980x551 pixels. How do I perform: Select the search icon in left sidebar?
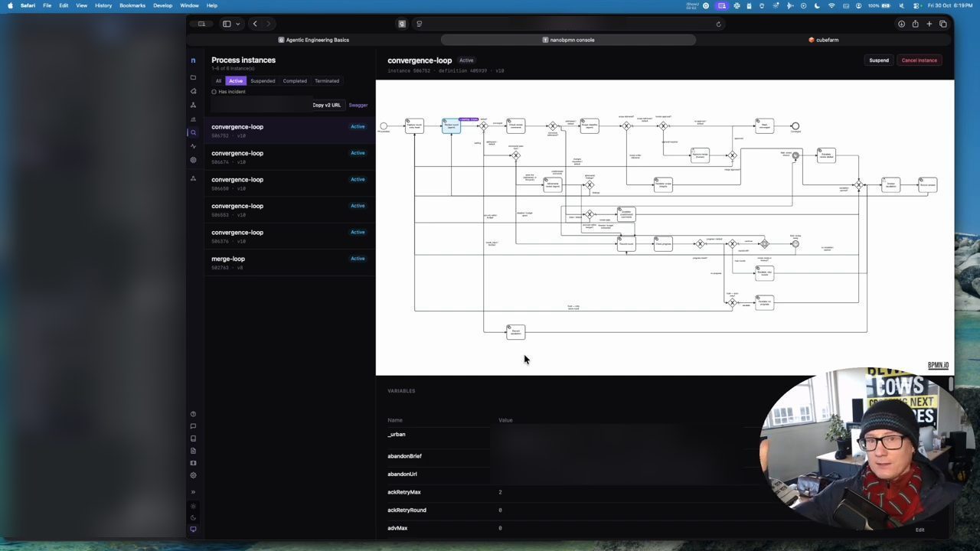tap(193, 132)
